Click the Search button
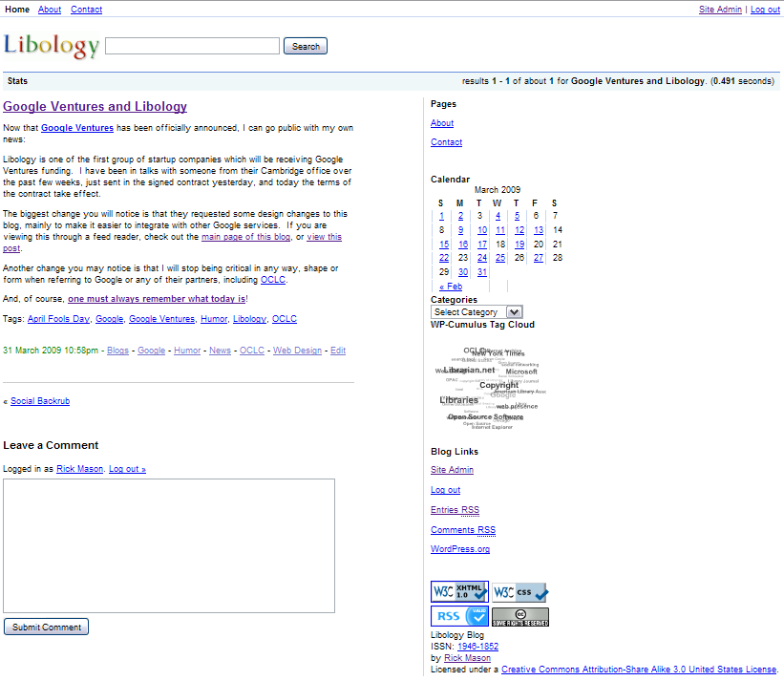Viewport: 784px width, 681px height. [306, 46]
